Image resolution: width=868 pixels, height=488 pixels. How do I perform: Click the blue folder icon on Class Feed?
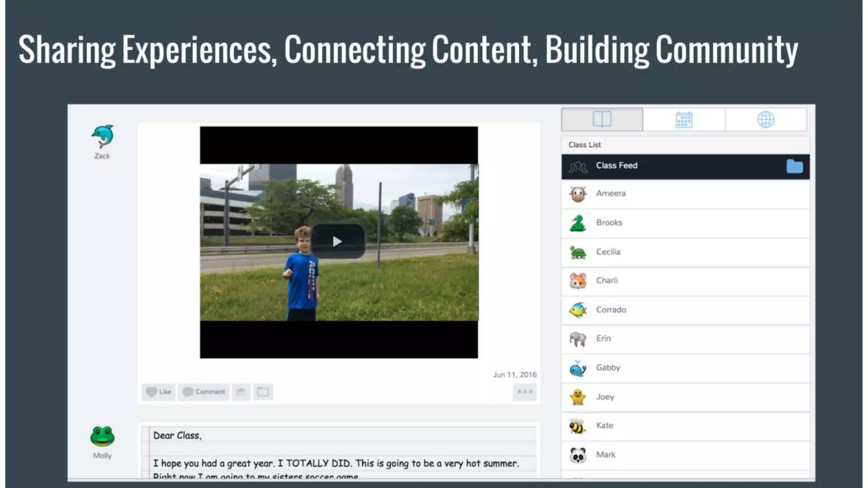pyautogui.click(x=794, y=166)
